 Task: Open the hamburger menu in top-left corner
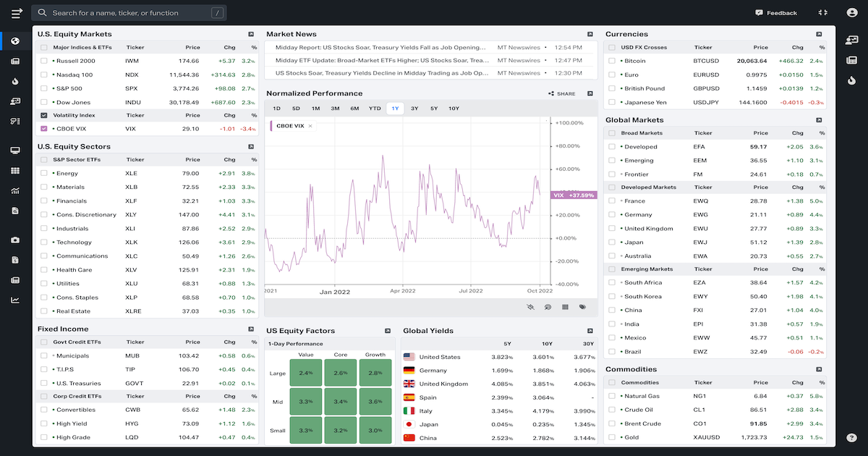(x=17, y=13)
